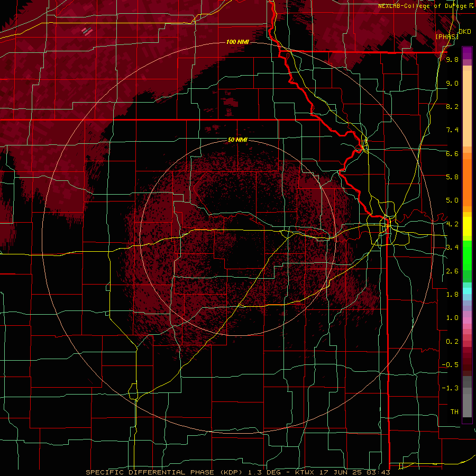
Task: Pick the cyan segment of the color bar
Action: click(x=467, y=291)
